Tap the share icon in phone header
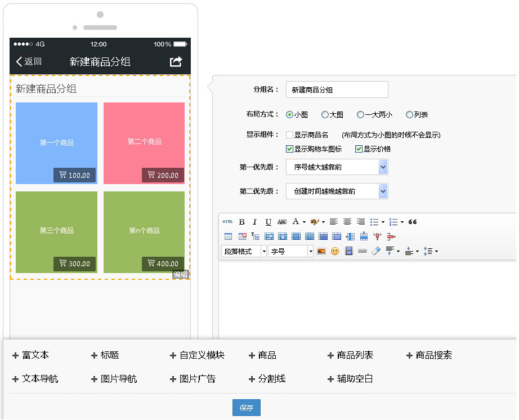This screenshot has height=420, width=519. (176, 61)
